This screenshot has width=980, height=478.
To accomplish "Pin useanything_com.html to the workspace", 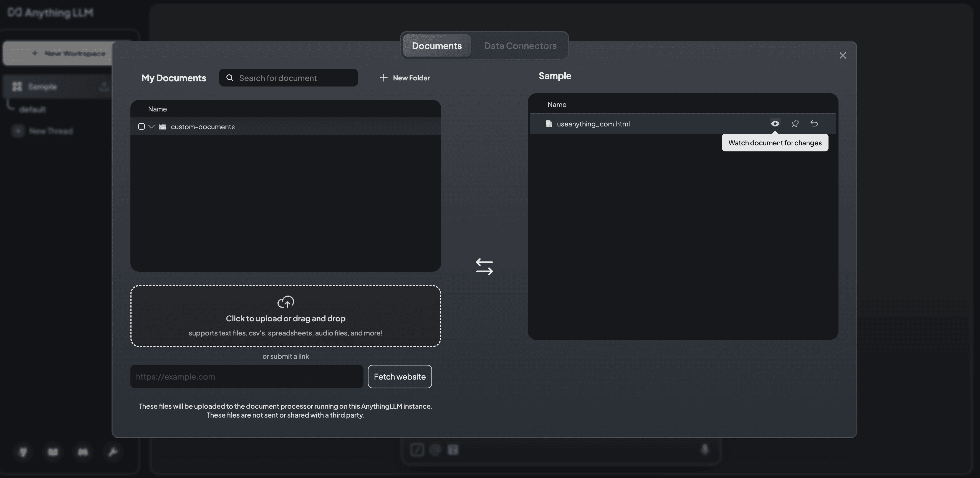I will [x=795, y=123].
